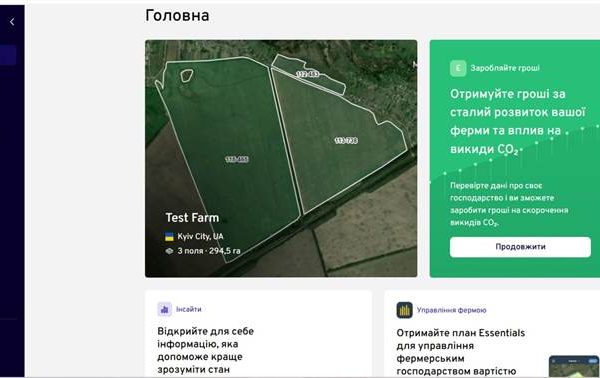This screenshot has width=600, height=378.
Task: Click the Інсайти label
Action: point(189,309)
